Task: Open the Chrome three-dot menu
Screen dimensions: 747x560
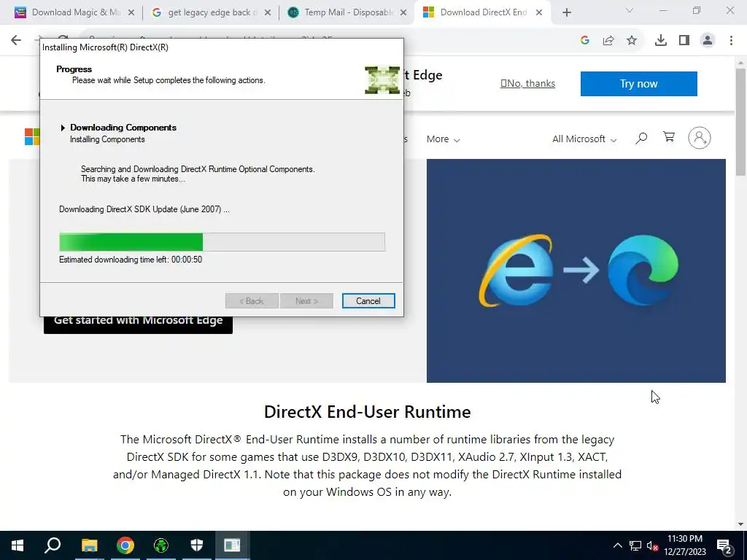Action: [x=731, y=41]
